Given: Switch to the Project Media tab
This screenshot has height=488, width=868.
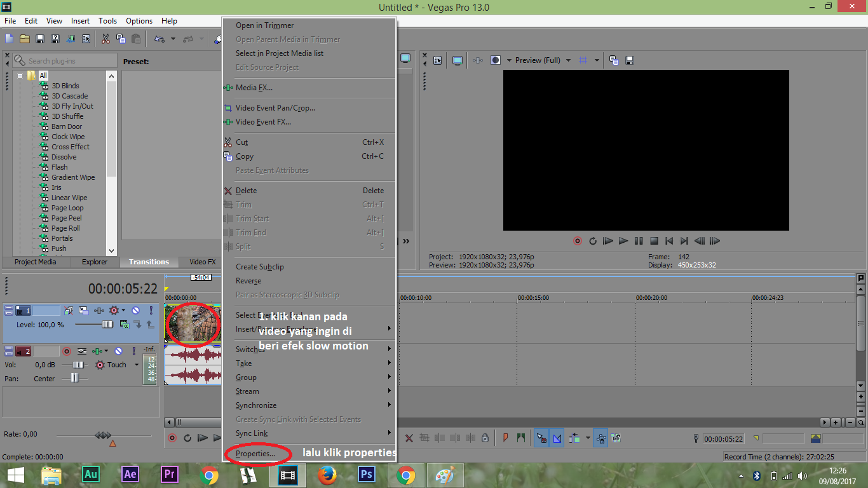Looking at the screenshot, I should 36,262.
